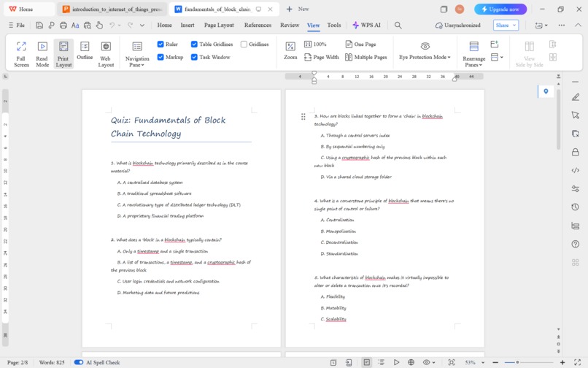Fit document to Page Width

pyautogui.click(x=322, y=57)
